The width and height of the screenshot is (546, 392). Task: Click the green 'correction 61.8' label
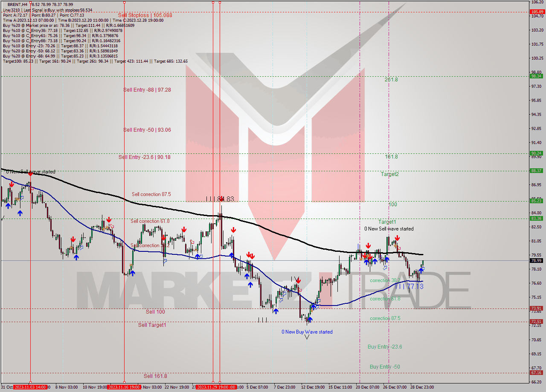(x=385, y=299)
